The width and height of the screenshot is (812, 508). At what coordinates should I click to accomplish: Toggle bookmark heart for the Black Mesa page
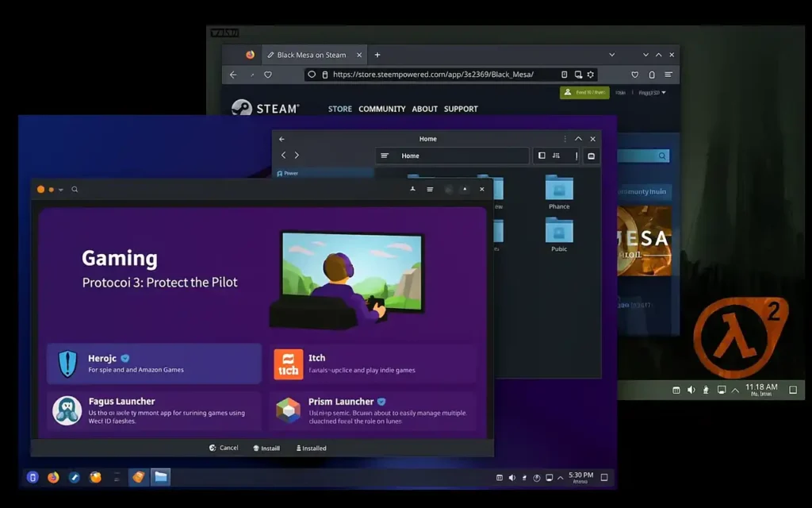pyautogui.click(x=634, y=75)
